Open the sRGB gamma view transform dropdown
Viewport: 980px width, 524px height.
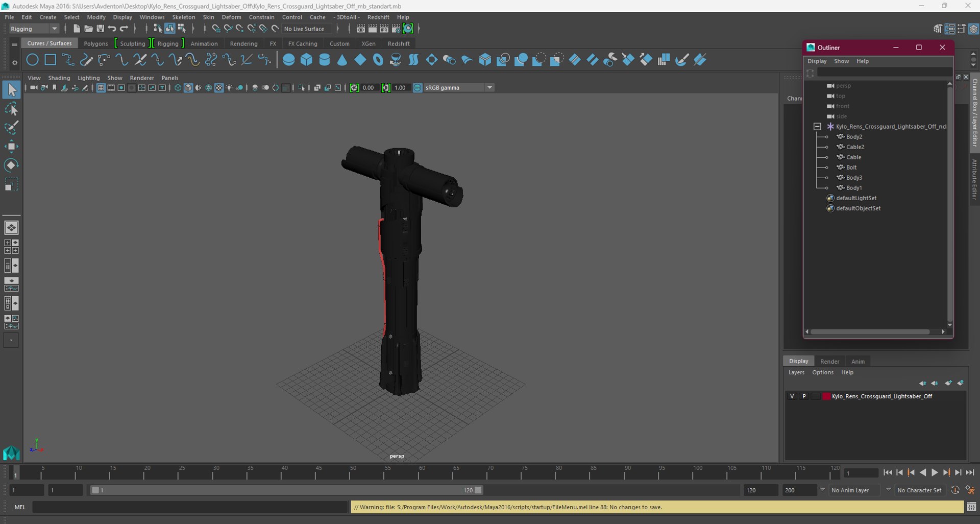pos(459,88)
